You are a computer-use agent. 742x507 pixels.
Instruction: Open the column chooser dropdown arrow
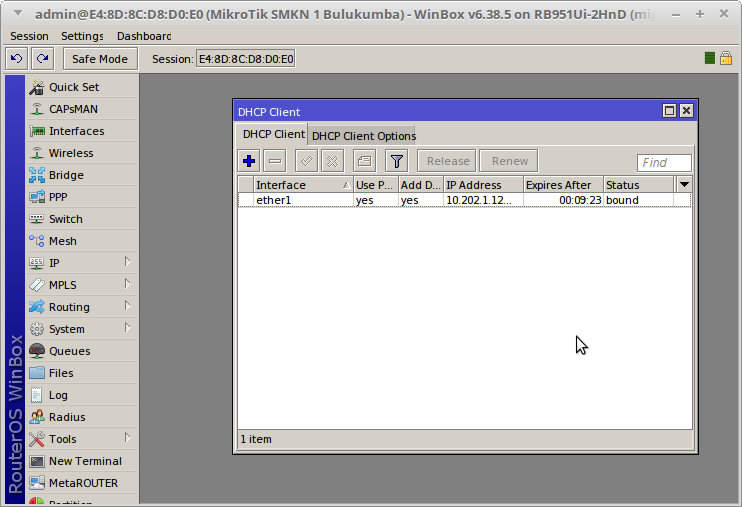[x=684, y=185]
